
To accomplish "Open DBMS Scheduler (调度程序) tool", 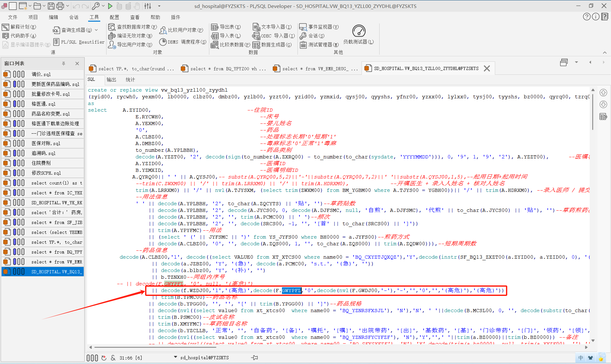I will click(183, 42).
